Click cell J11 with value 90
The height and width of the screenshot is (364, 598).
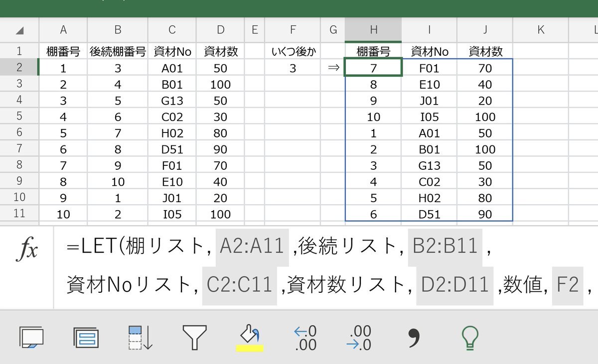[485, 213]
